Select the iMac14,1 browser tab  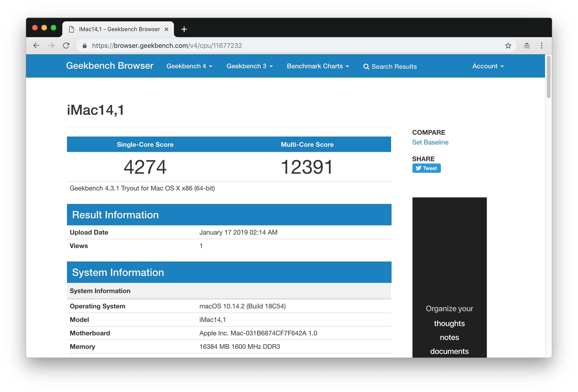pyautogui.click(x=119, y=29)
